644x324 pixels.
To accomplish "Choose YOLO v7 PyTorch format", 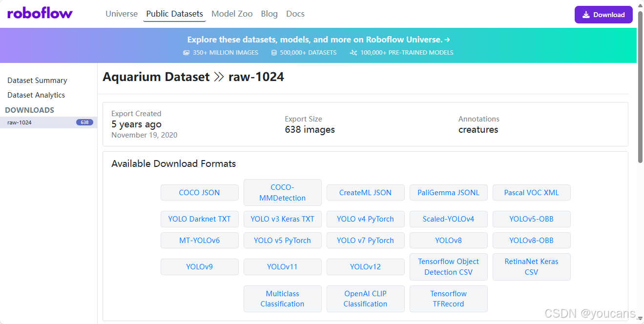I will click(x=366, y=240).
